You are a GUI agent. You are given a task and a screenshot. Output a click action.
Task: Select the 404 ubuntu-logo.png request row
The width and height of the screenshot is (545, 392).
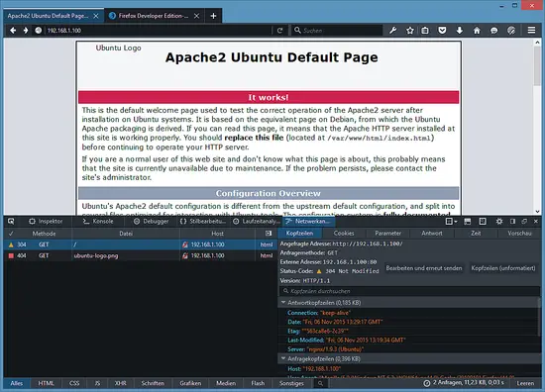coord(141,255)
